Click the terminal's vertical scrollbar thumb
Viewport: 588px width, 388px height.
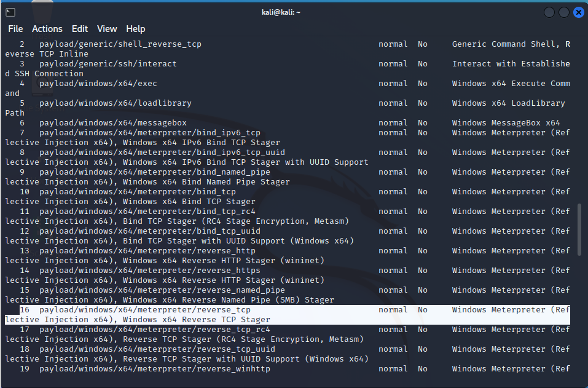(579, 229)
